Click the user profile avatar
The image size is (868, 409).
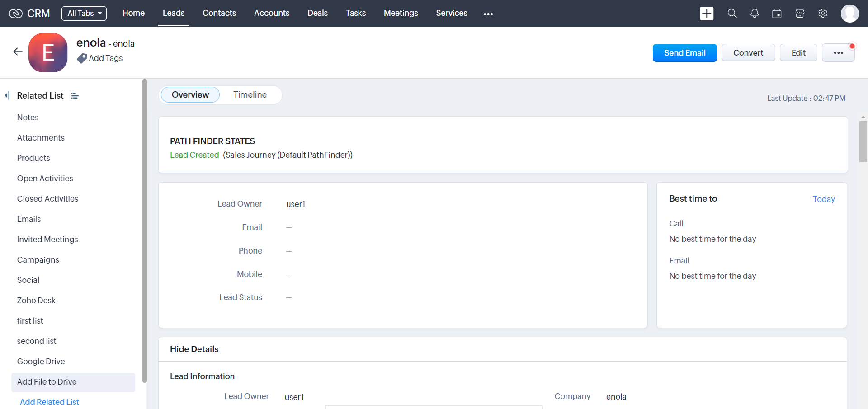point(849,14)
